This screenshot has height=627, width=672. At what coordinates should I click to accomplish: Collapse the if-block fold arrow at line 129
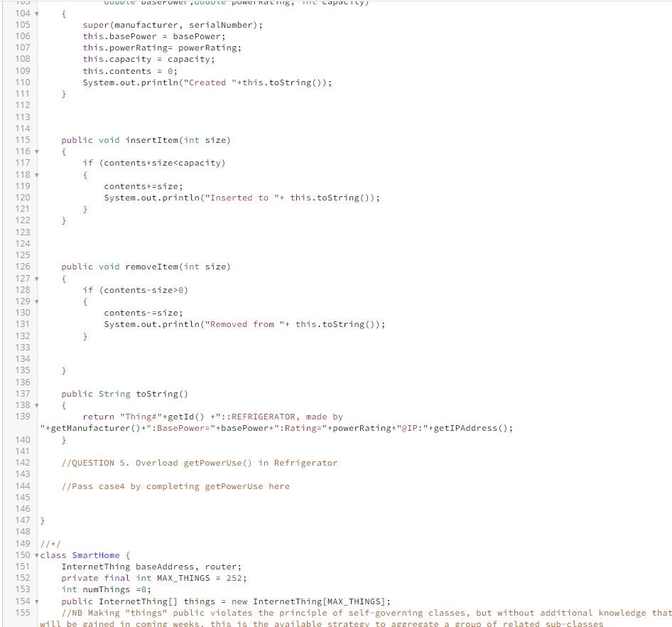(36, 301)
